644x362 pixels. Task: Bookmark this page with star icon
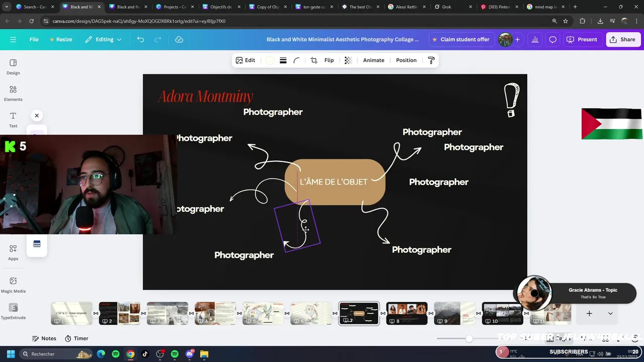(566, 21)
